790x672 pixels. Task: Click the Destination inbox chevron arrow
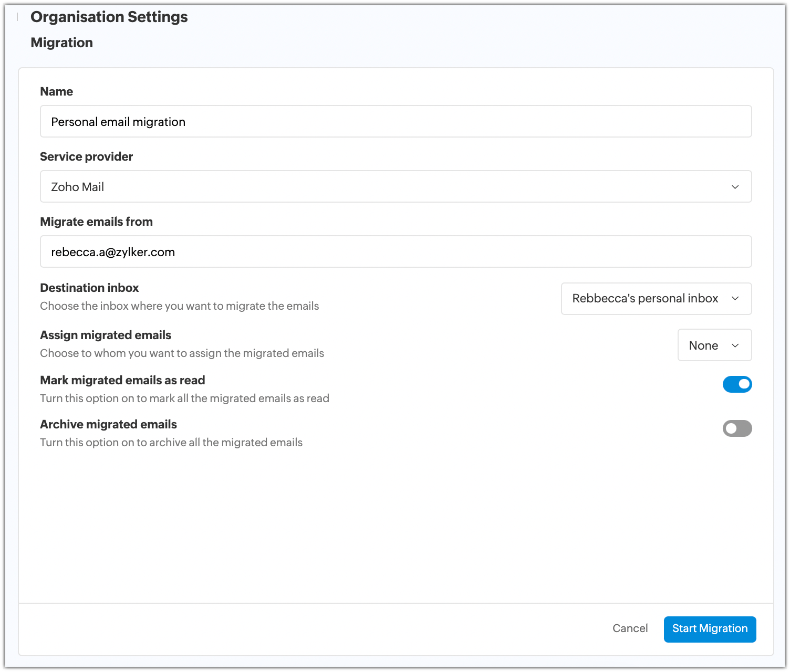tap(735, 299)
